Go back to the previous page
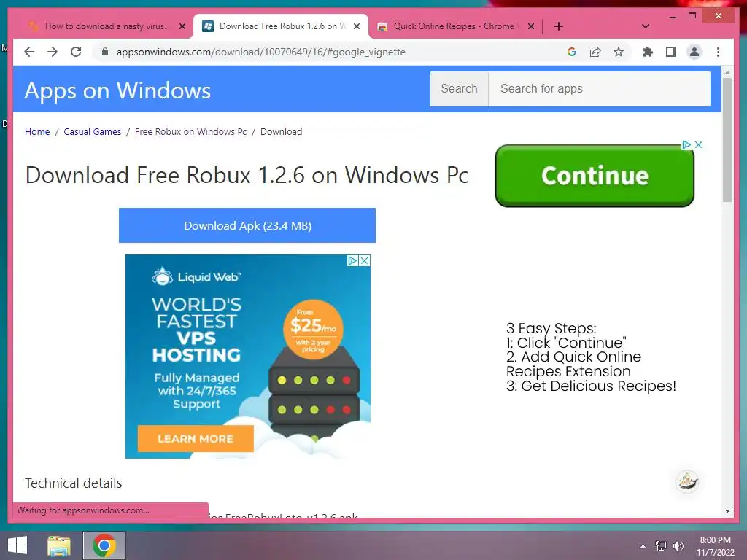 coord(29,52)
